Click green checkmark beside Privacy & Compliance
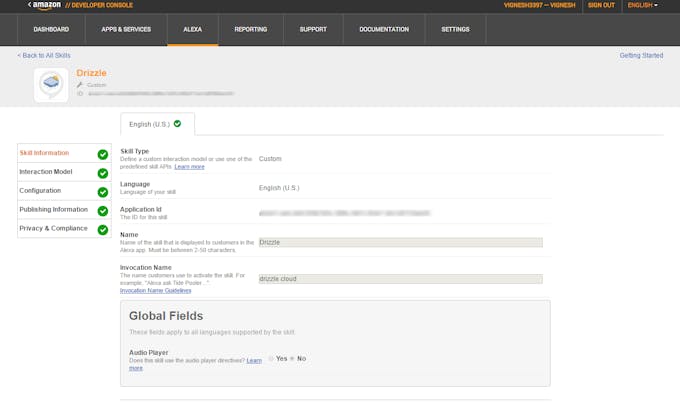The height and width of the screenshot is (405, 680). coord(103,229)
